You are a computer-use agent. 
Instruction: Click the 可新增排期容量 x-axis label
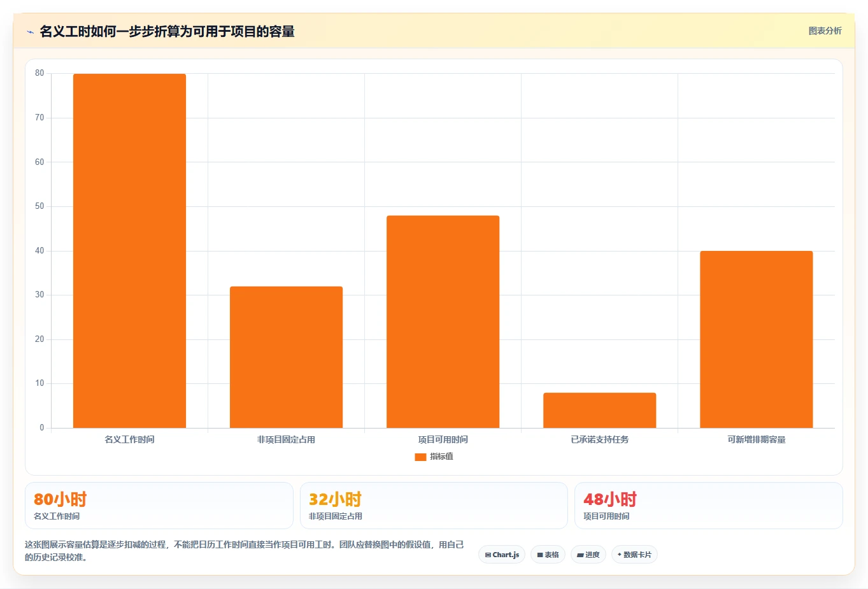pyautogui.click(x=756, y=440)
